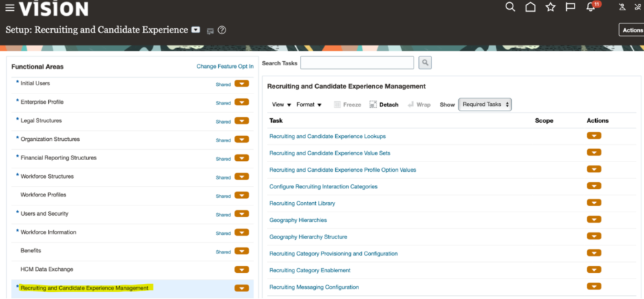The height and width of the screenshot is (299, 644).
Task: Open actions dropdown for Recruiting Category Enablement
Action: [594, 269]
